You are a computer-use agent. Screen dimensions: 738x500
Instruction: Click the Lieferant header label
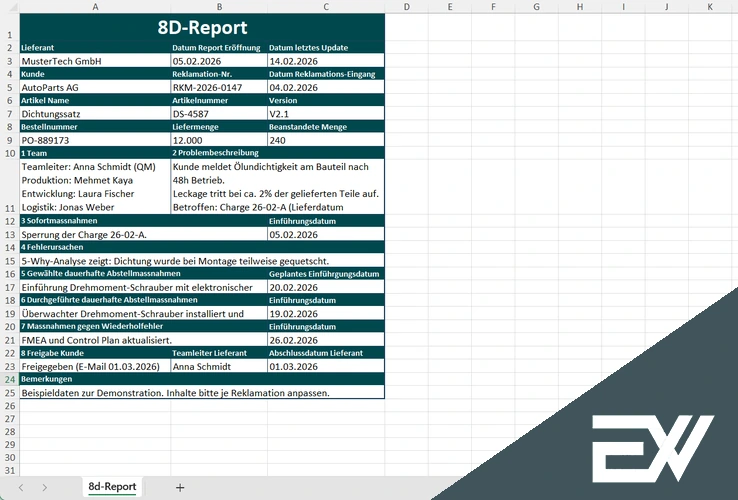(38, 48)
